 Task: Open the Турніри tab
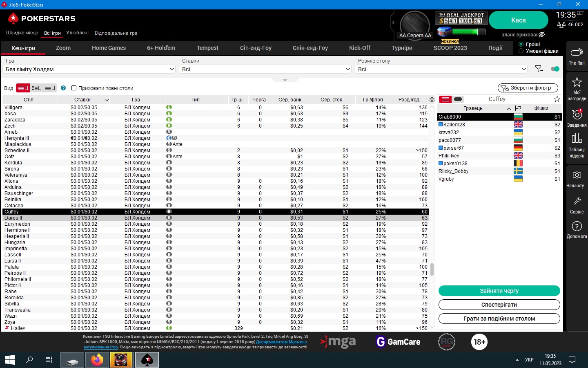pos(402,48)
